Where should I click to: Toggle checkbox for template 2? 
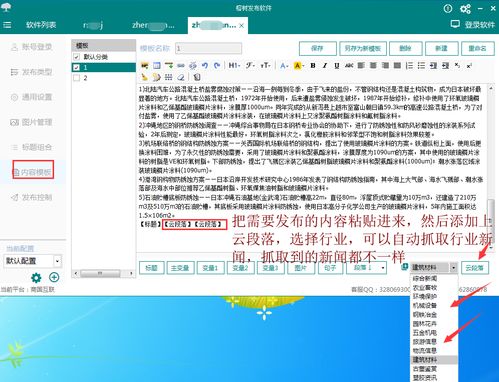pyautogui.click(x=77, y=78)
